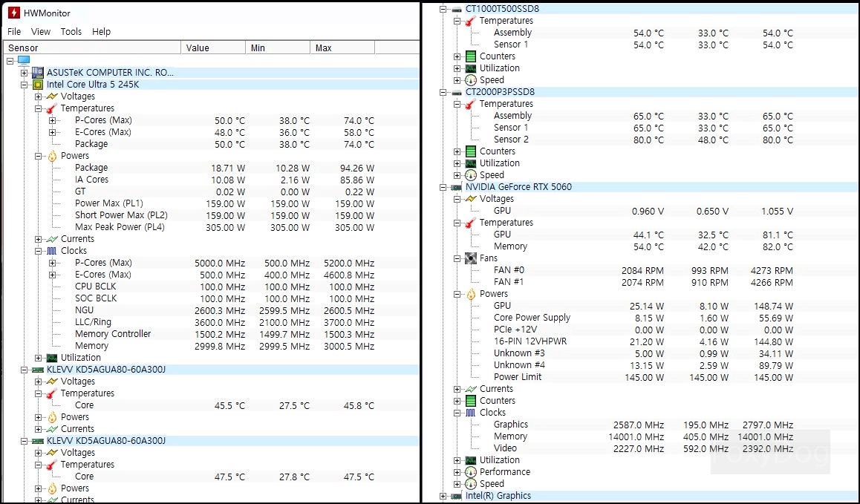Viewport: 860px width, 504px height.
Task: Collapse the RTX 5060 Fans section
Action: [457, 258]
